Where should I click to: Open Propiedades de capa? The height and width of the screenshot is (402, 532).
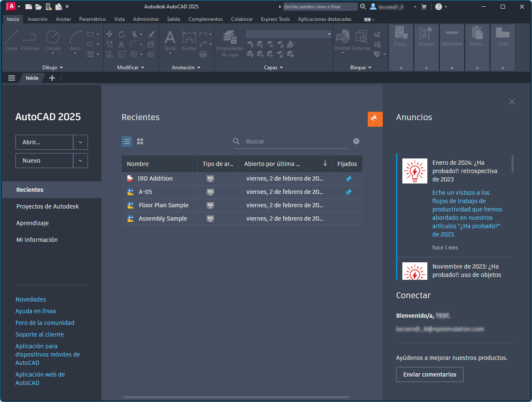[x=230, y=43]
